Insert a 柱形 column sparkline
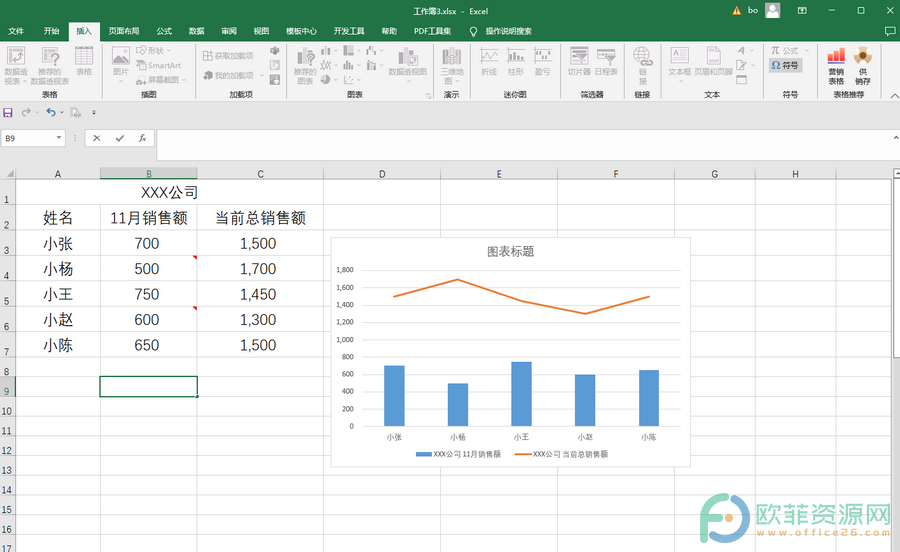The height and width of the screenshot is (552, 900). pyautogui.click(x=515, y=62)
